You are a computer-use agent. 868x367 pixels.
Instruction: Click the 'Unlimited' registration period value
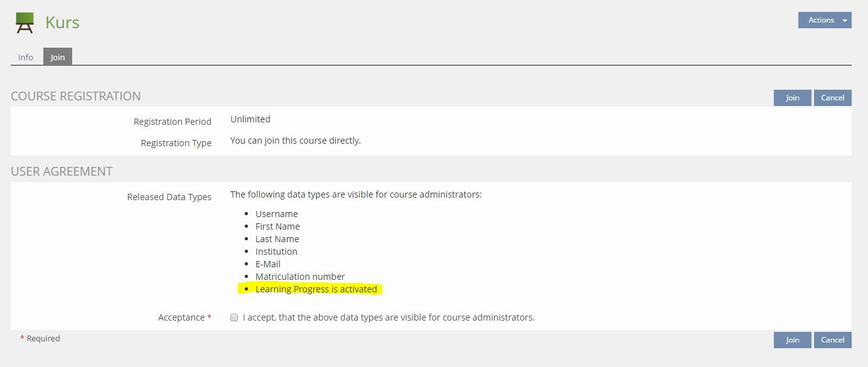(250, 119)
